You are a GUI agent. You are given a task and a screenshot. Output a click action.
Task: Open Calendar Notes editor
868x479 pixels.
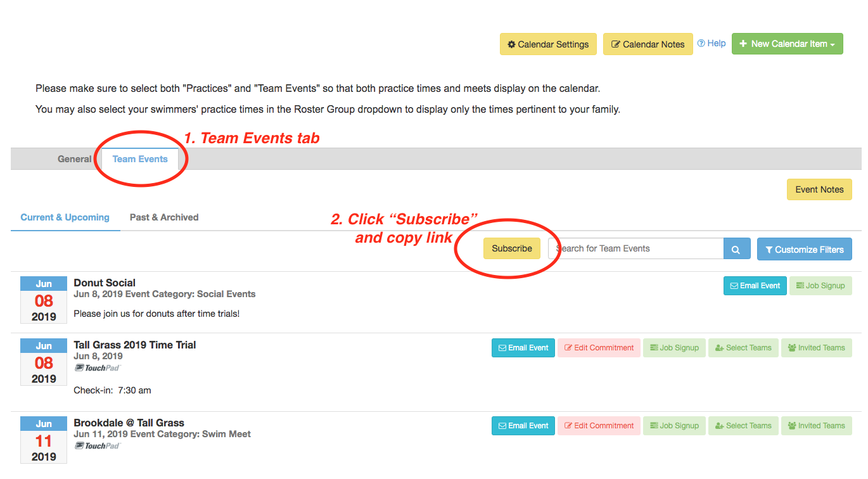click(648, 44)
